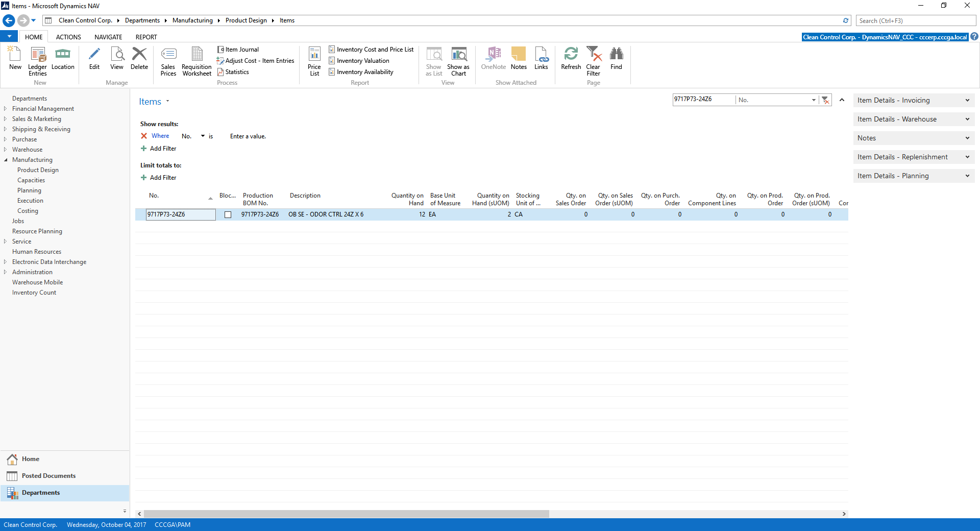
Task: Switch to the REPORT ribbon tab
Action: 146,37
